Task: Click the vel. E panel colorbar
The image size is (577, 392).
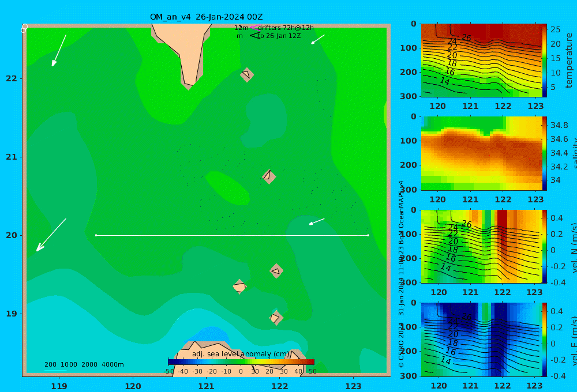Action: [545, 340]
